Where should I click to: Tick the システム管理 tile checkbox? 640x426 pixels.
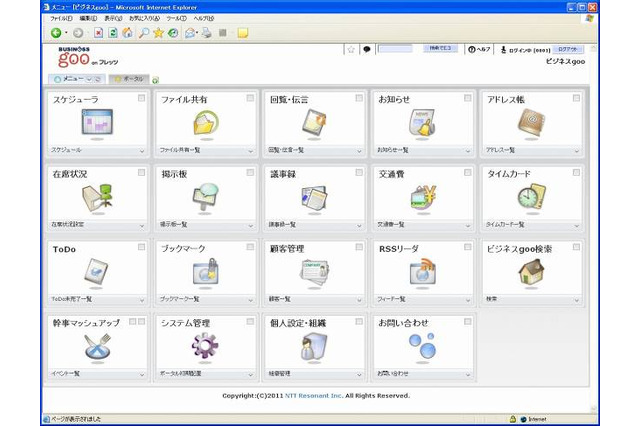[250, 322]
